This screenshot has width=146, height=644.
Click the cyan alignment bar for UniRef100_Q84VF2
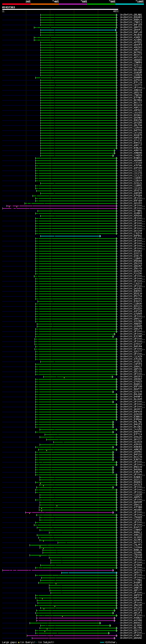79,30
